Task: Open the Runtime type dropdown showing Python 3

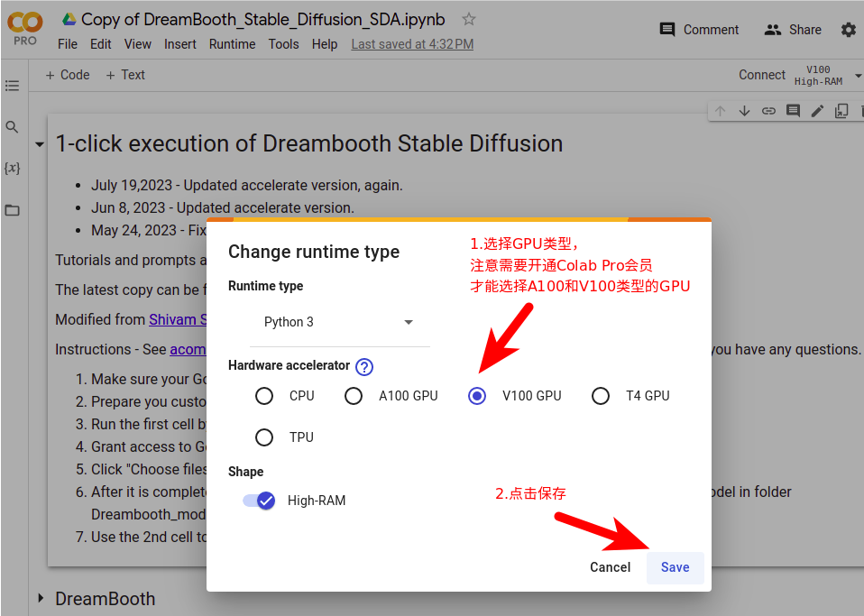Action: 340,322
